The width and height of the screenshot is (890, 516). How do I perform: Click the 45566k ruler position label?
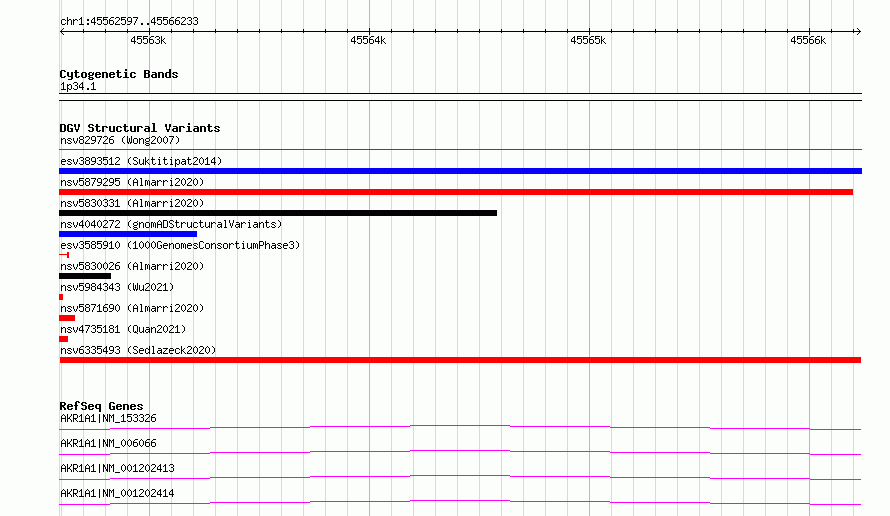point(808,40)
